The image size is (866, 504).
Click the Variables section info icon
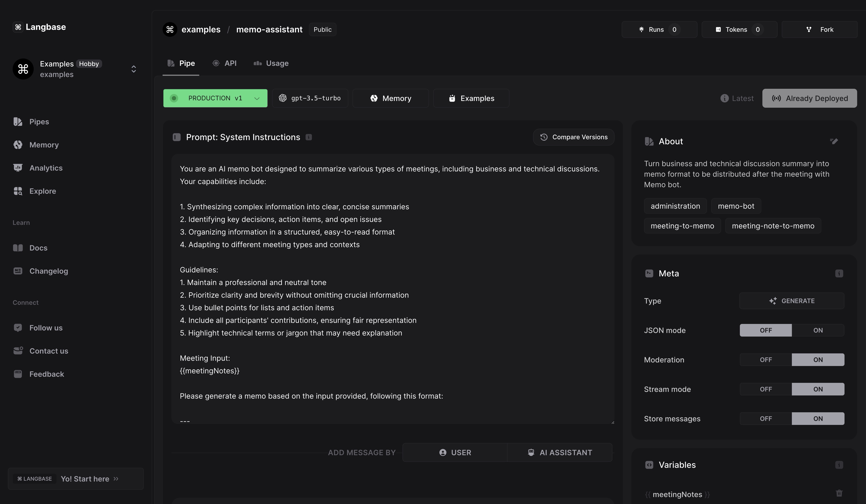tap(839, 464)
